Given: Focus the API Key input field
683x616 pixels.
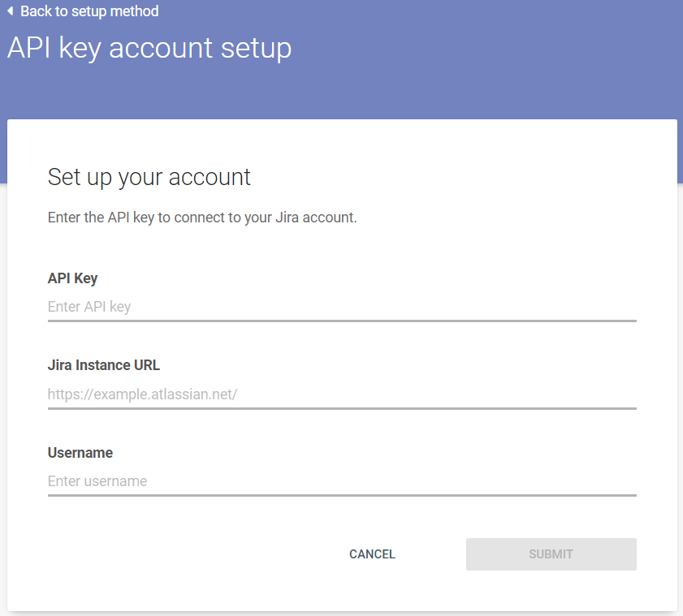Looking at the screenshot, I should tap(341, 307).
